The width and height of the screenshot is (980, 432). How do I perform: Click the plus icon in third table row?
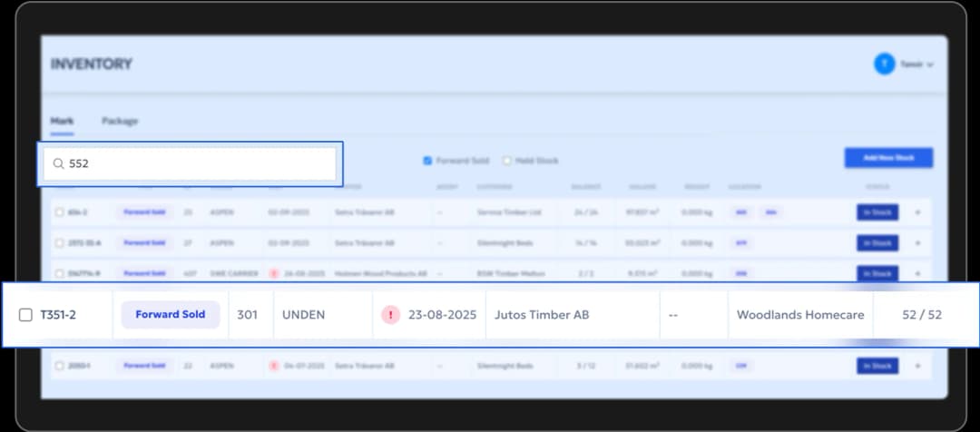pyautogui.click(x=916, y=273)
